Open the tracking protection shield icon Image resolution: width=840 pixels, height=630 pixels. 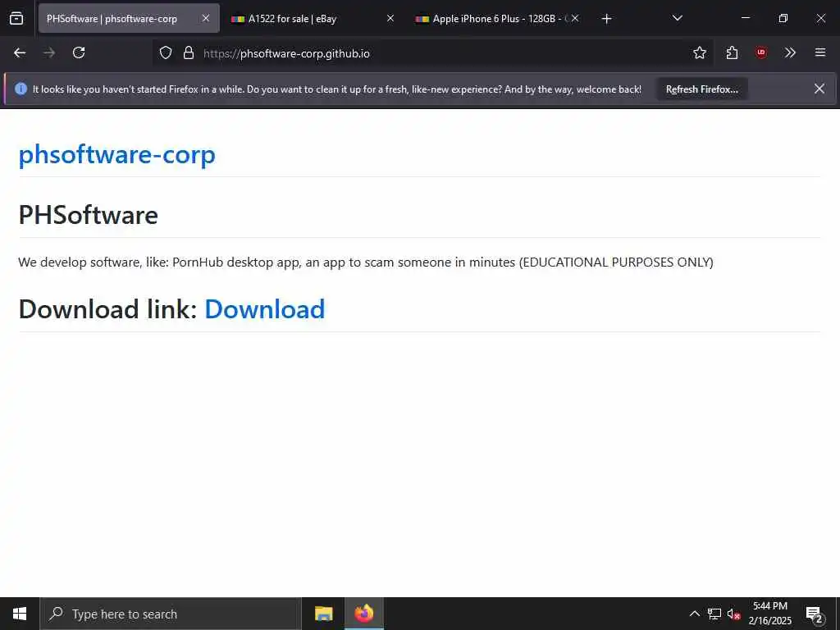[166, 52]
